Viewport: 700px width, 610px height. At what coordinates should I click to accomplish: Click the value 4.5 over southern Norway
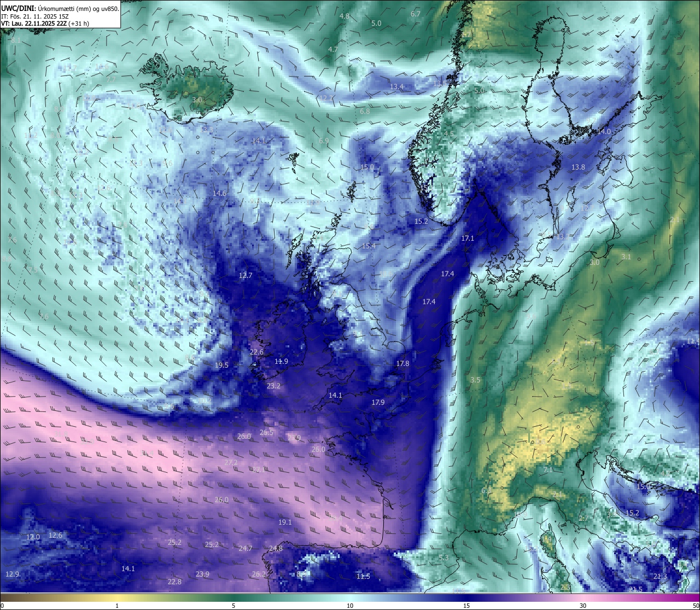(x=449, y=134)
